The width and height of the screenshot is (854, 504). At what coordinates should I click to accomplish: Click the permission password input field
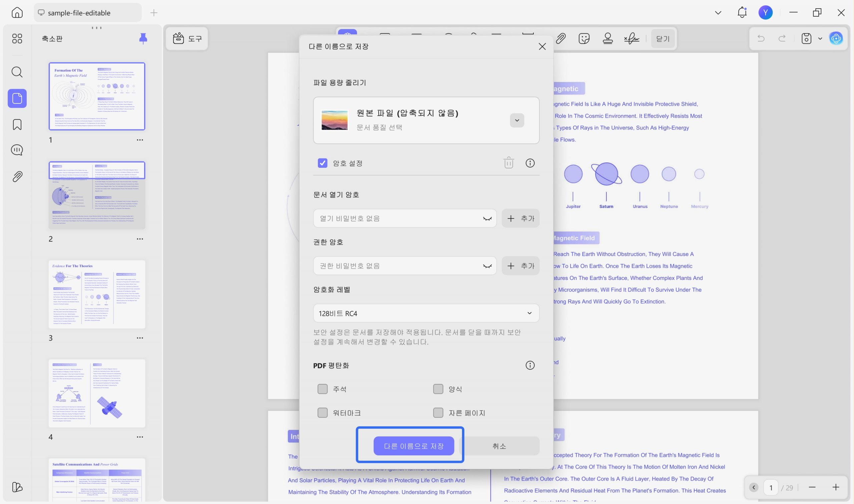click(x=404, y=266)
